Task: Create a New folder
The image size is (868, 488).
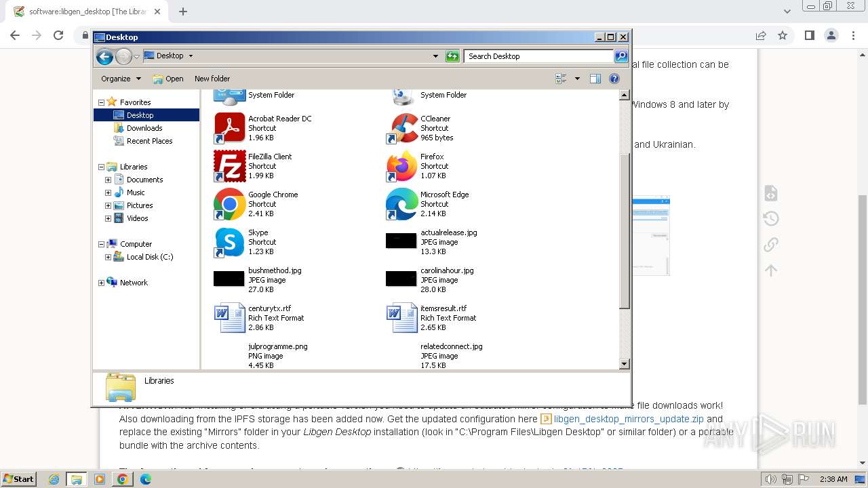Action: coord(212,79)
